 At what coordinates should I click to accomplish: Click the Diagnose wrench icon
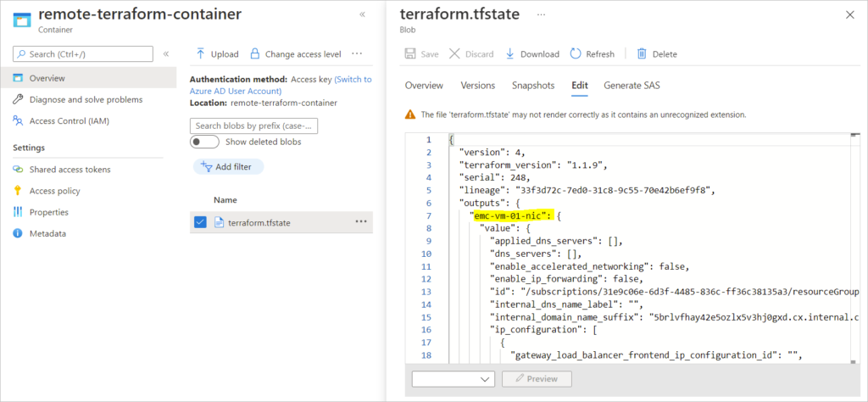pyautogui.click(x=19, y=100)
